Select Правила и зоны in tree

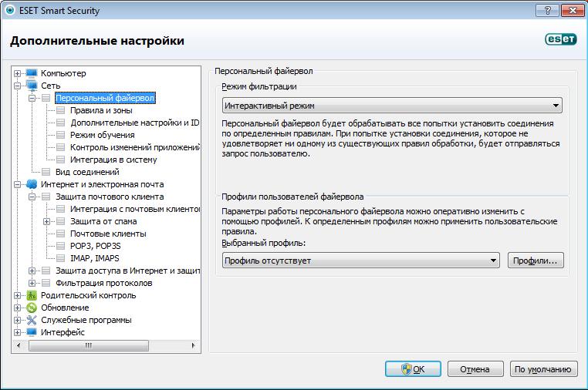coord(101,110)
